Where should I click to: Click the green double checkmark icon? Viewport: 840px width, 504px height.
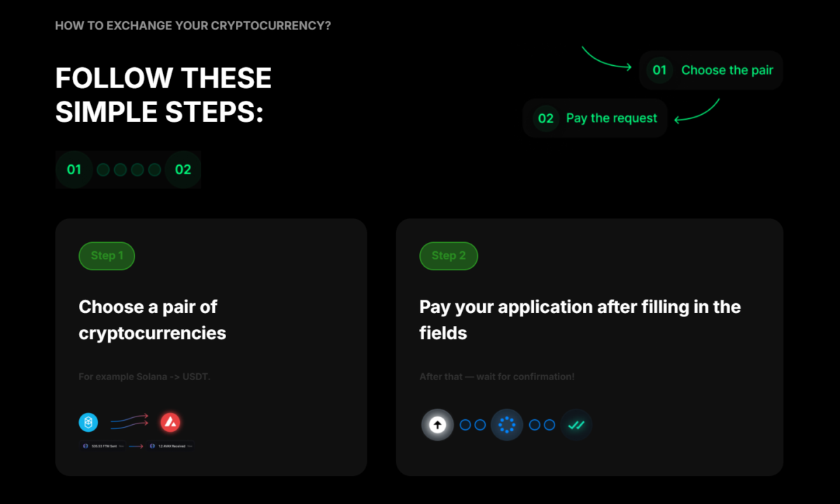pyautogui.click(x=576, y=425)
